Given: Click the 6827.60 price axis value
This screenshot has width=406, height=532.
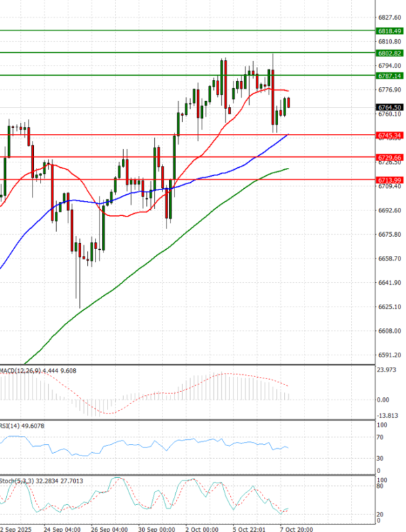Looking at the screenshot, I should pos(390,17).
